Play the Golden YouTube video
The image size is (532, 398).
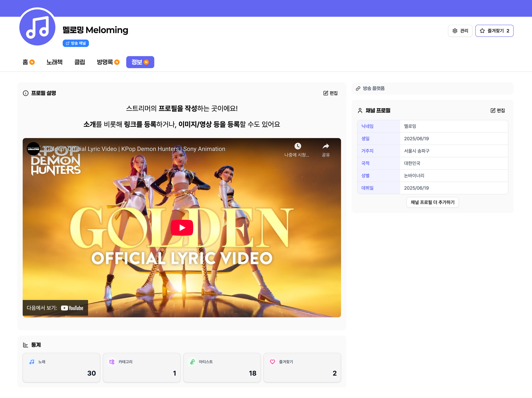(182, 228)
